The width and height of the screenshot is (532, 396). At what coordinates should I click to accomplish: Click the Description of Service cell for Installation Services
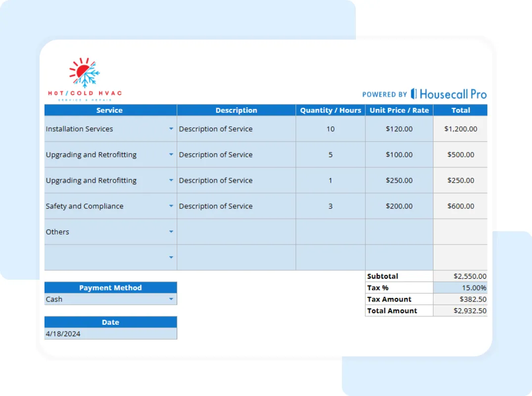(236, 129)
